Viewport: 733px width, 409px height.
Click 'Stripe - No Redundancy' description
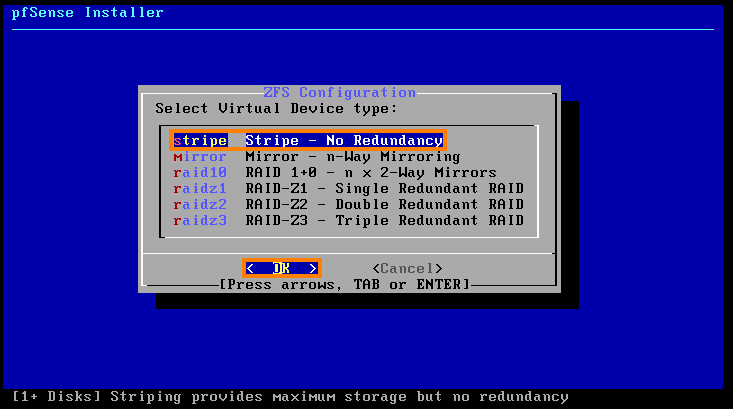pos(344,141)
